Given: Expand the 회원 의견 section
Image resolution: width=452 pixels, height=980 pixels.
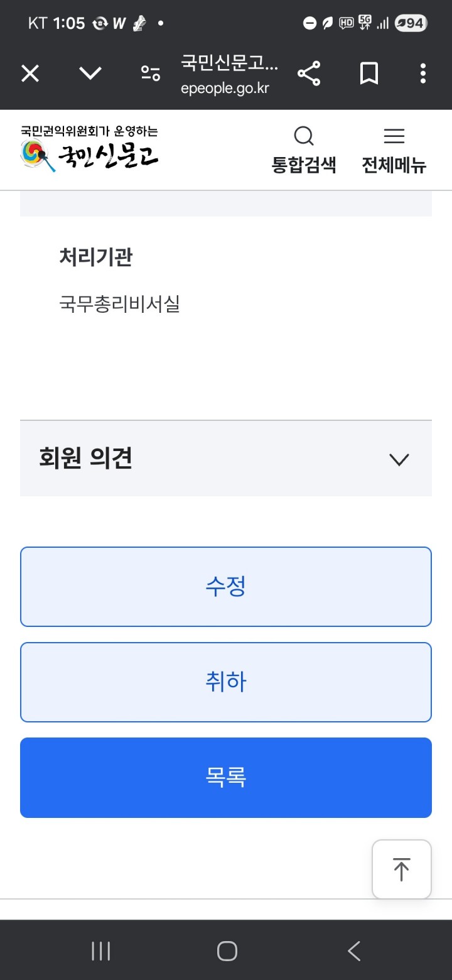Looking at the screenshot, I should (x=86, y=459).
